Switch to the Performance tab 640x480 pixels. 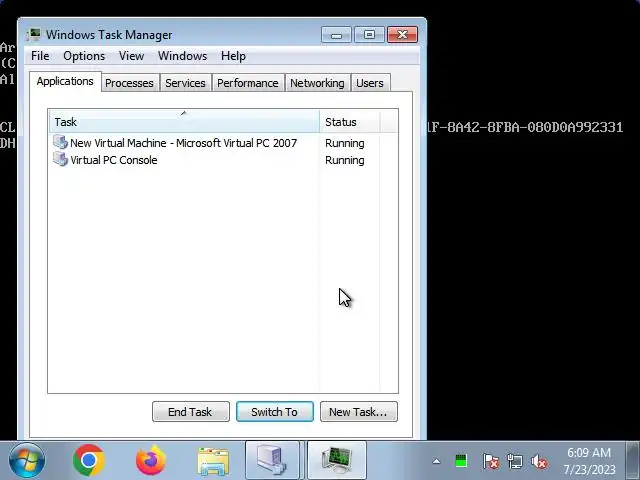pos(248,83)
